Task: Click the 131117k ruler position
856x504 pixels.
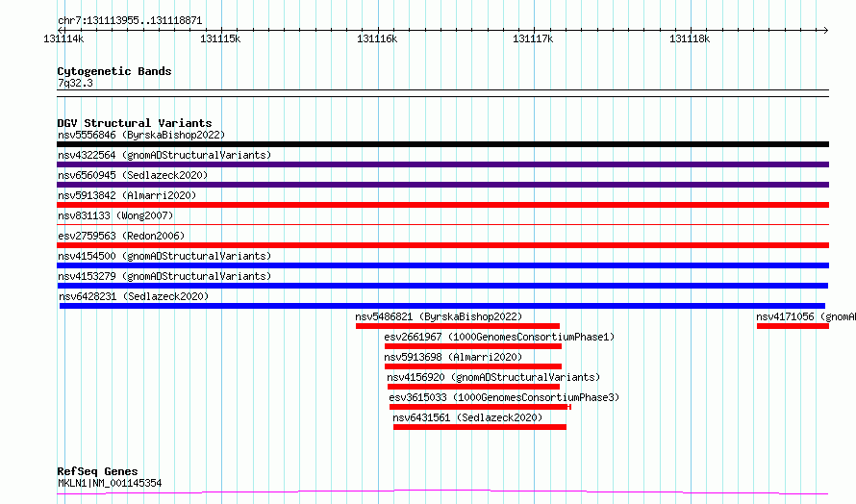Action: pyautogui.click(x=533, y=38)
